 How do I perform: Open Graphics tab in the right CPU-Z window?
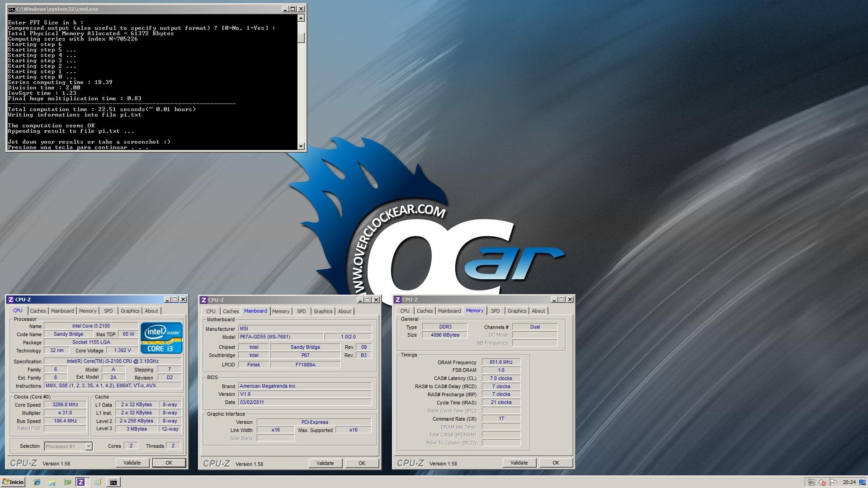click(517, 311)
